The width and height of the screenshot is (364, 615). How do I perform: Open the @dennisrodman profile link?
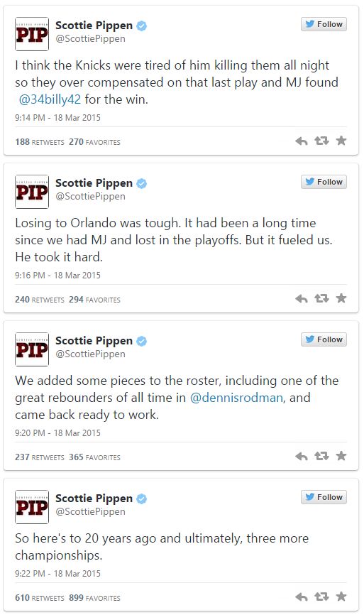click(x=236, y=398)
